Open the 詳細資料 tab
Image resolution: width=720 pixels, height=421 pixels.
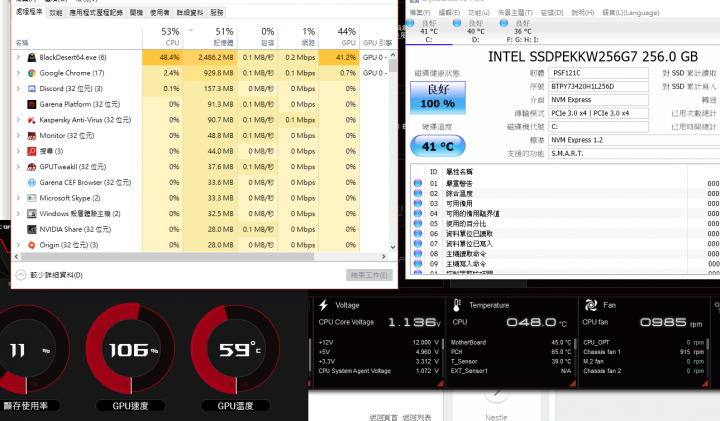point(190,12)
